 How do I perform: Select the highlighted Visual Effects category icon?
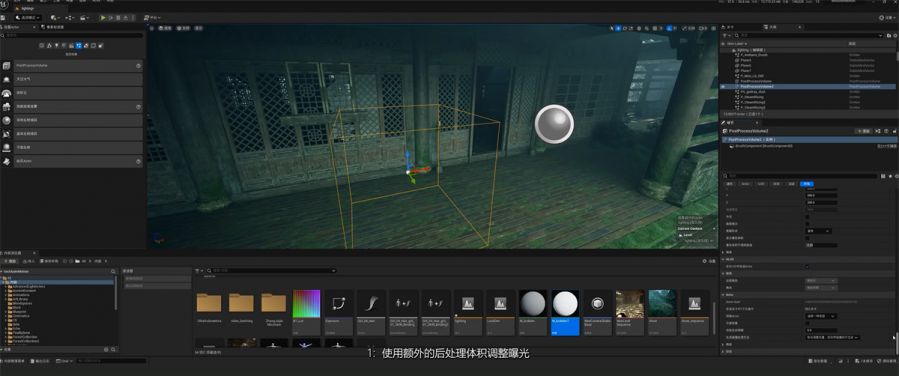point(79,45)
